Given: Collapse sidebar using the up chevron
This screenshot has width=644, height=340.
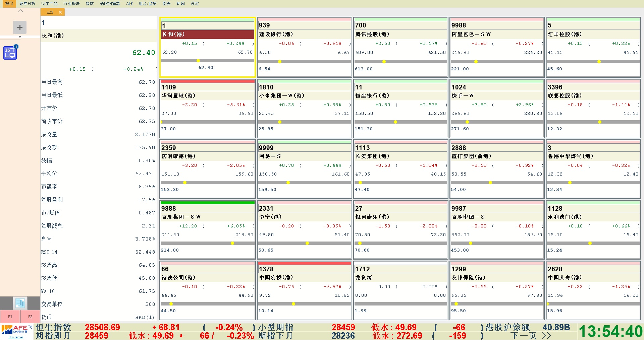Looking at the screenshot, I should [20, 11].
